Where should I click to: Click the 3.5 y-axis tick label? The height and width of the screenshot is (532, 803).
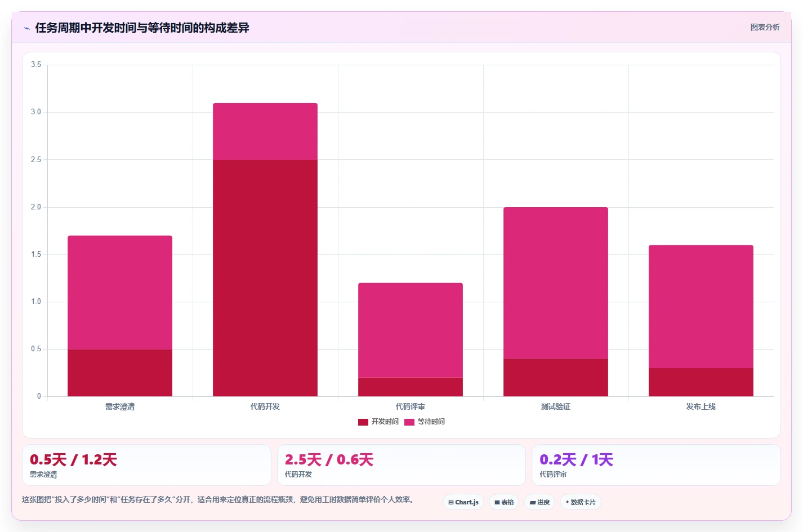pos(36,65)
